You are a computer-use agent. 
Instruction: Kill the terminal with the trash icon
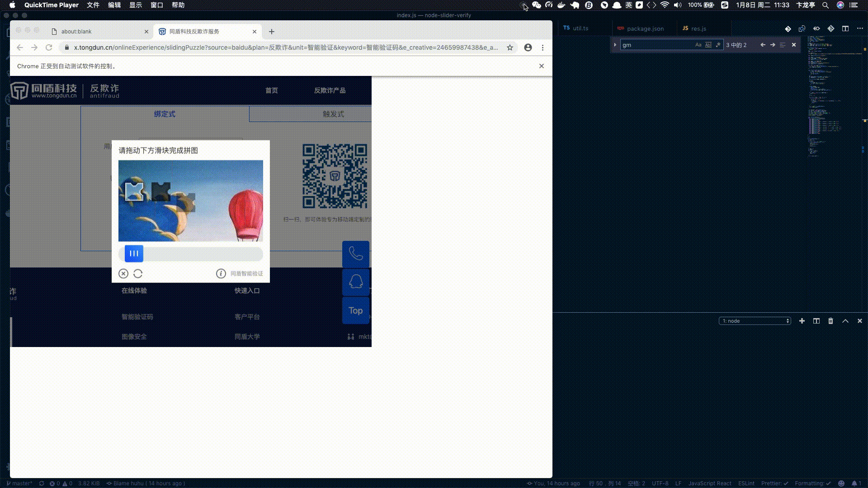coord(830,321)
